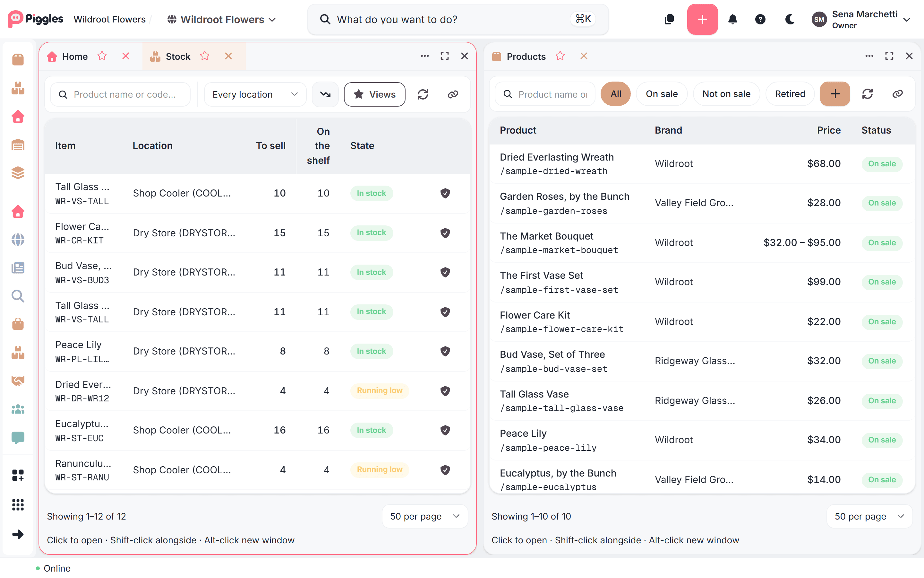Change Products 50 per page dropdown
This screenshot has width=924, height=578.
point(869,516)
